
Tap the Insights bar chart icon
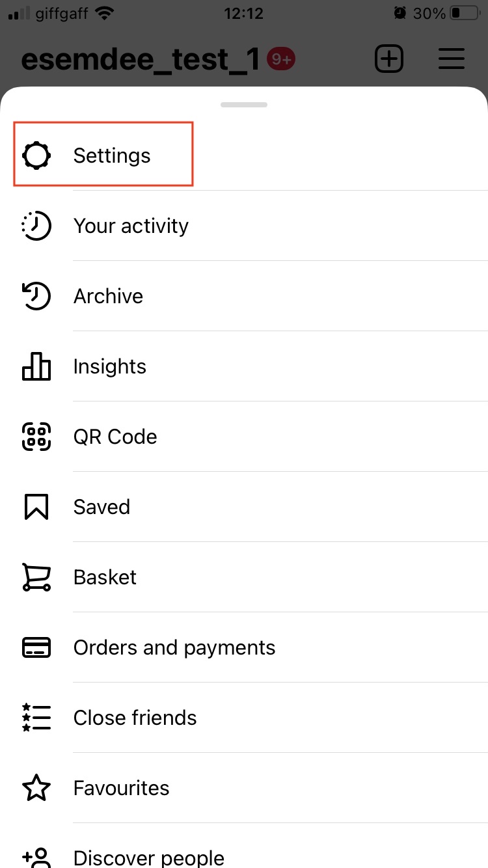(x=36, y=366)
